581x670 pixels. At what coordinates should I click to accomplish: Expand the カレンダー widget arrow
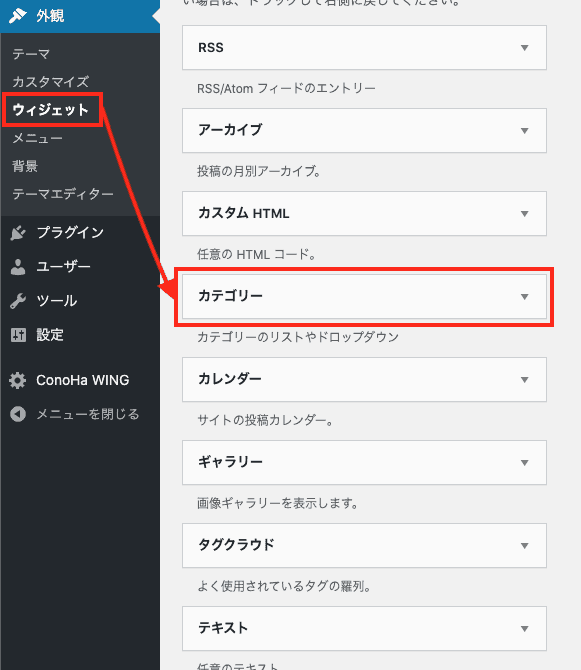pyautogui.click(x=525, y=379)
